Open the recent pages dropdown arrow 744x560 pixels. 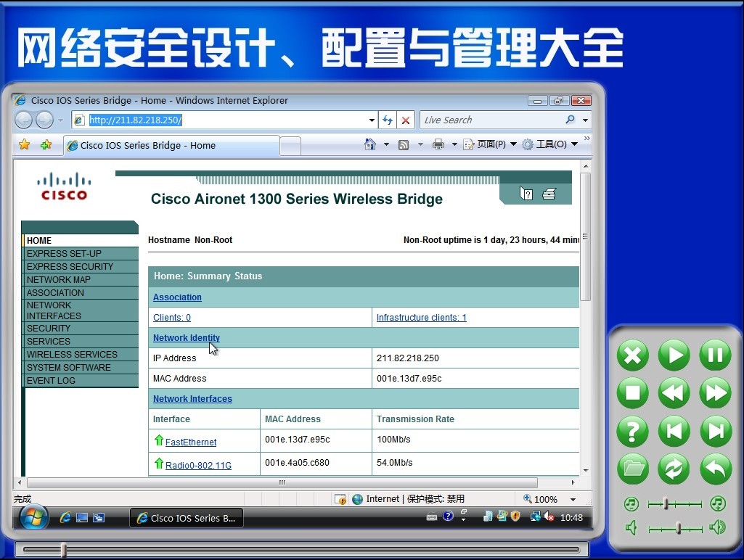pos(60,120)
